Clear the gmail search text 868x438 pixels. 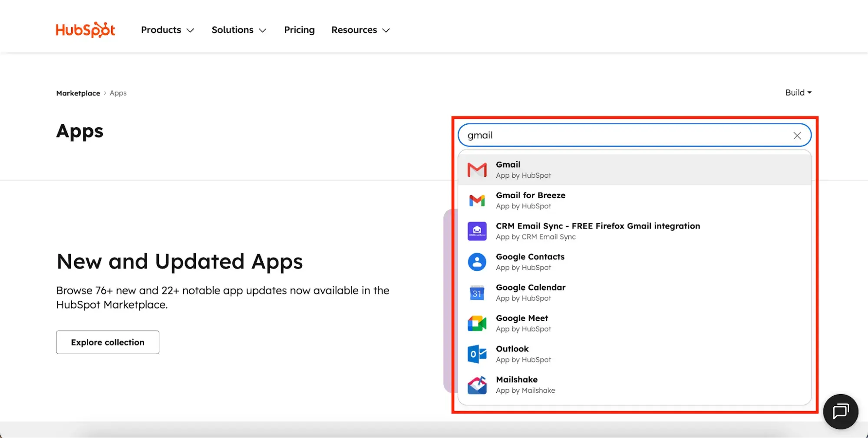[x=797, y=136]
